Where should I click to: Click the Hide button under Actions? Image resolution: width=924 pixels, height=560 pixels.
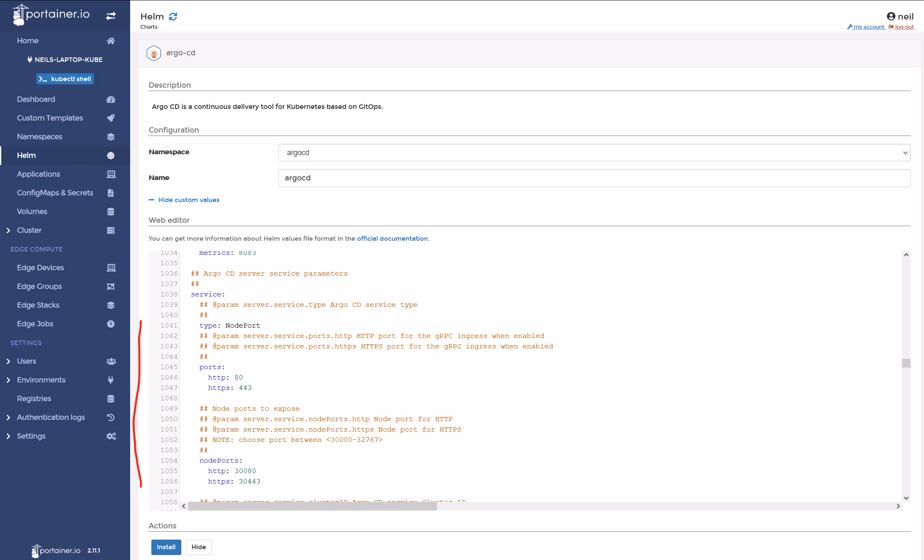pos(198,547)
